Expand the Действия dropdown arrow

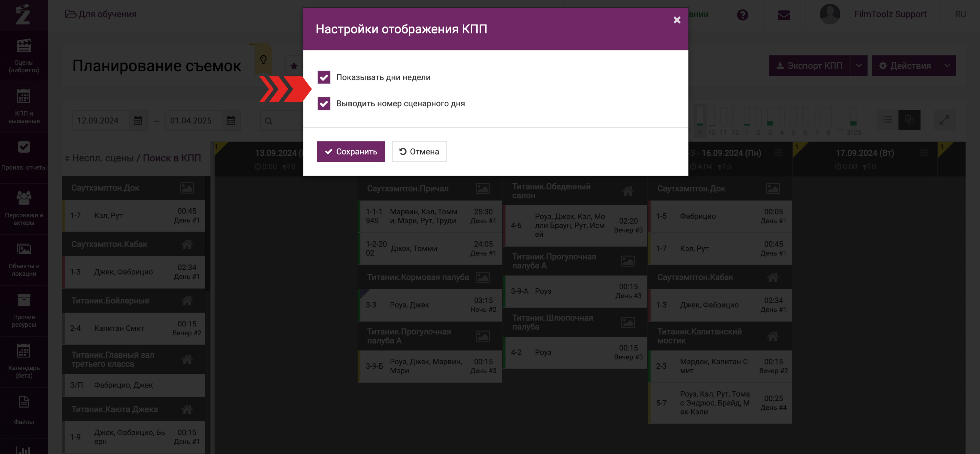[947, 66]
